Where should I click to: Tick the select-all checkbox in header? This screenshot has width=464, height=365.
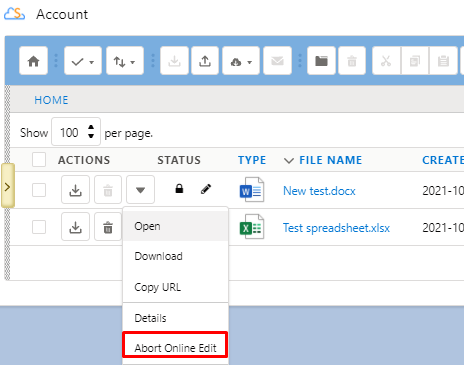pyautogui.click(x=39, y=160)
